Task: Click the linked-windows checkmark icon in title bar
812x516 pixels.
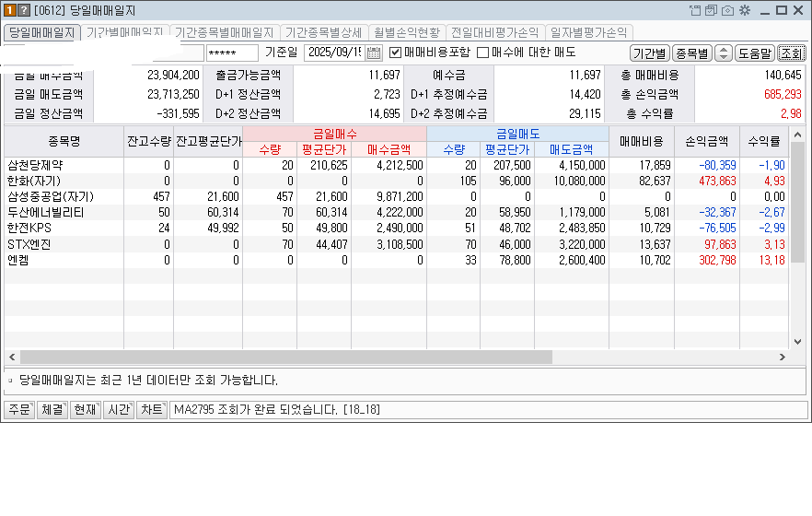Action: 711,10
